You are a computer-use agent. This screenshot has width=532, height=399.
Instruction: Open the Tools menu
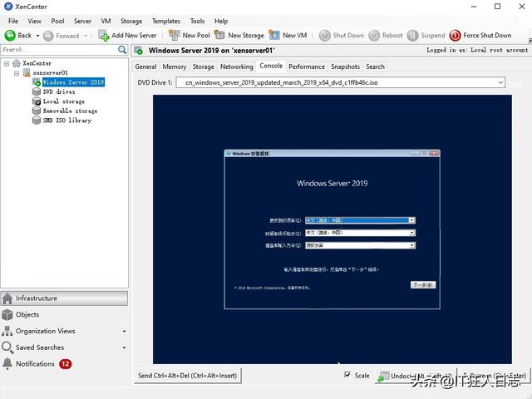coord(197,21)
